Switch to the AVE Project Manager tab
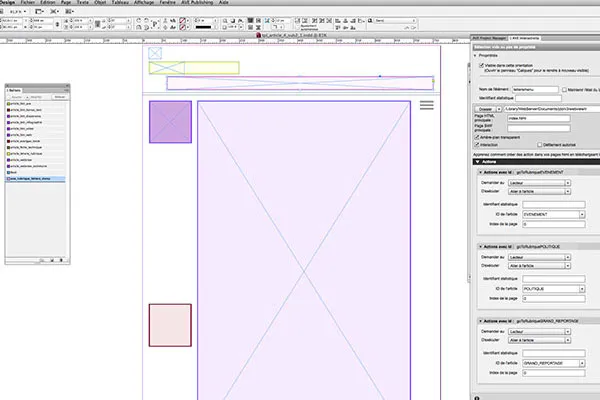Image resolution: width=600 pixels, height=400 pixels. (x=489, y=38)
